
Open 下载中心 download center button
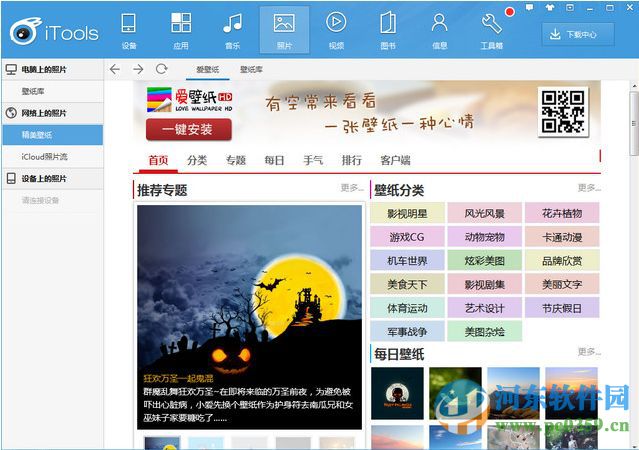coord(578,34)
